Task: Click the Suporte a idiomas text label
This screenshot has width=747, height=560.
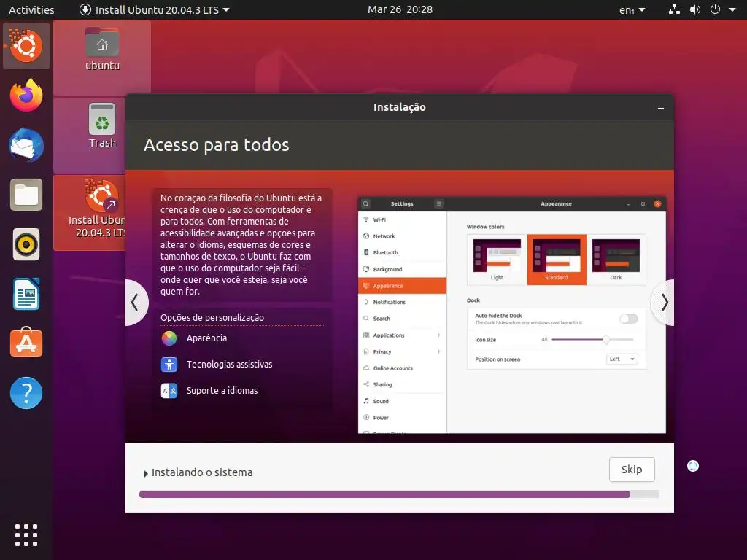Action: (x=222, y=391)
